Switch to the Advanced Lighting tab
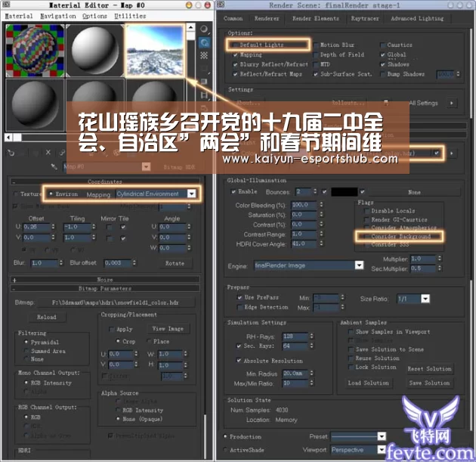Image resolution: width=476 pixels, height=462 pixels. click(x=417, y=19)
